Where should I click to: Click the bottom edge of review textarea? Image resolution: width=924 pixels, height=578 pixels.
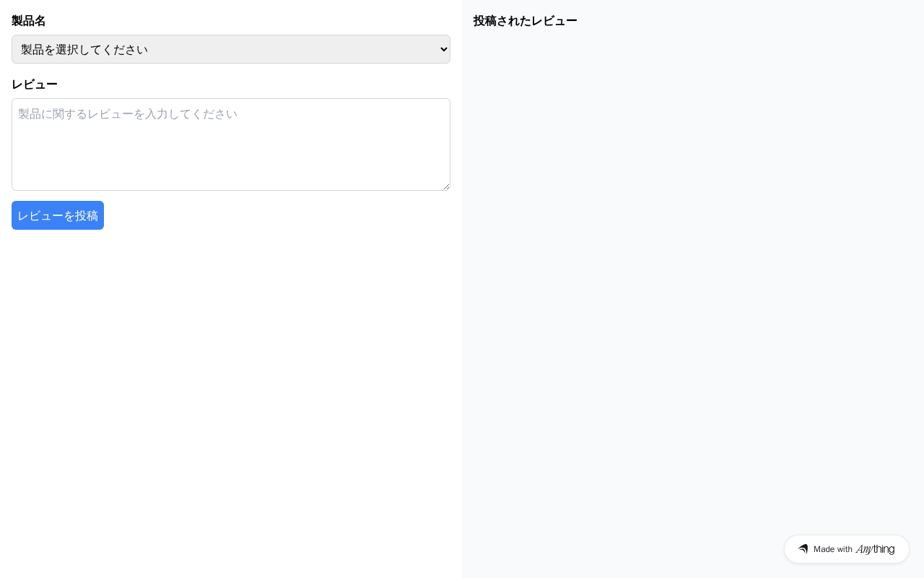(231, 190)
